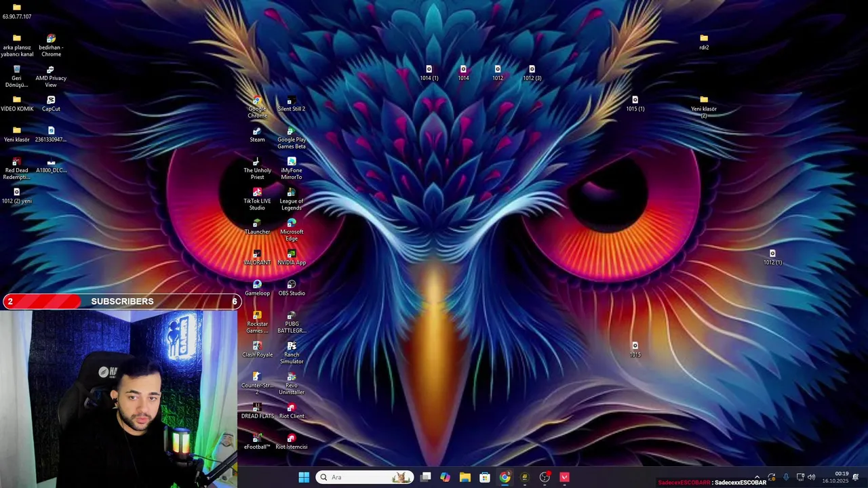Open iMyFone MirrorTo shortcut
Screen dimensions: 868x488
tap(291, 169)
